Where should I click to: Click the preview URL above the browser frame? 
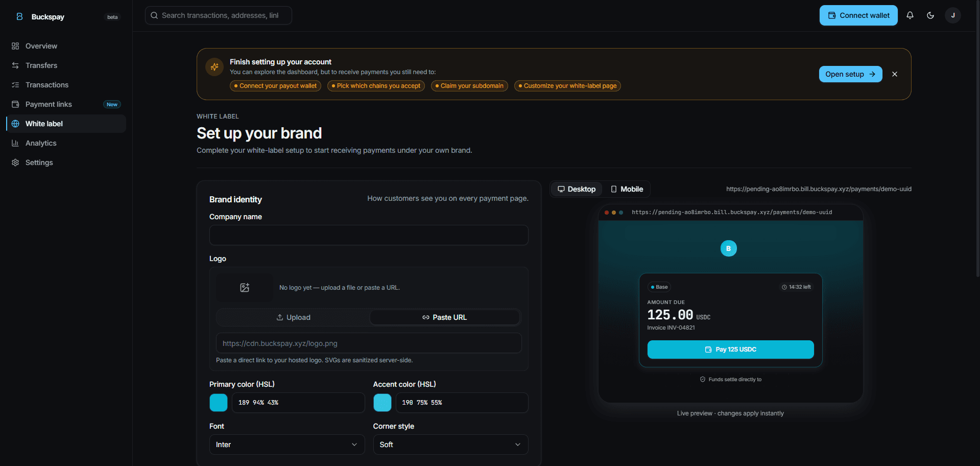pos(819,189)
